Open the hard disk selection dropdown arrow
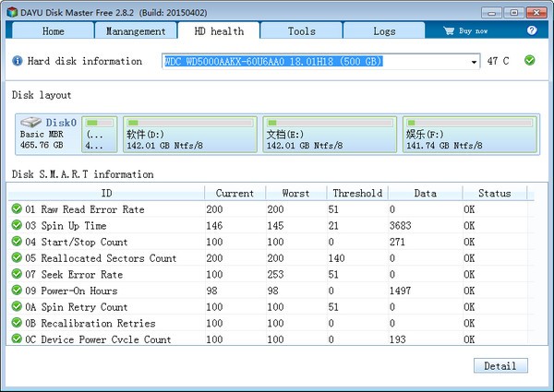The height and width of the screenshot is (392, 554). coord(475,62)
